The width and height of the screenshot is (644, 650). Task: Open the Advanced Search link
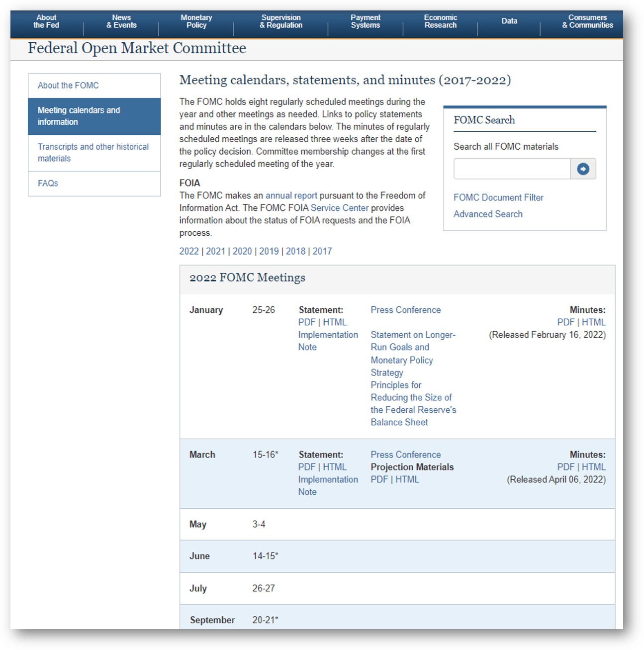[x=488, y=214]
